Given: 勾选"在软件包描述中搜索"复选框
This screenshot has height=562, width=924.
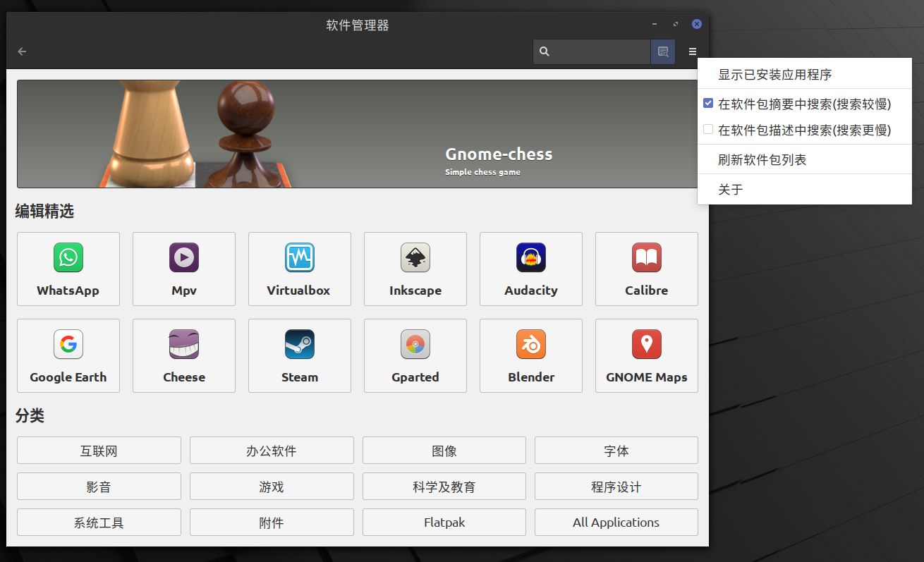Looking at the screenshot, I should 707,129.
